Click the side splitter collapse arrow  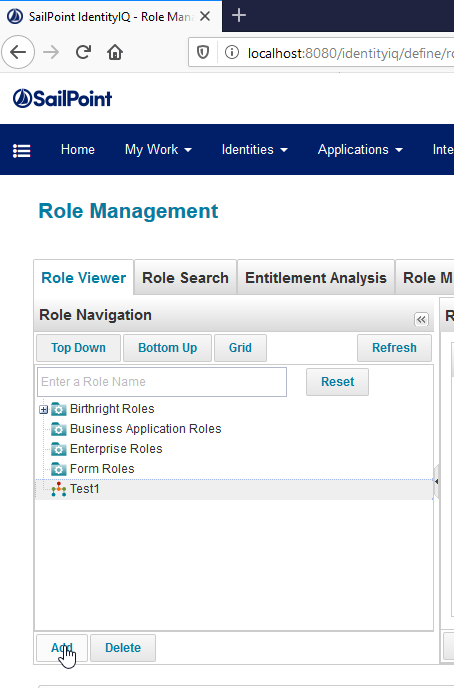(436, 481)
